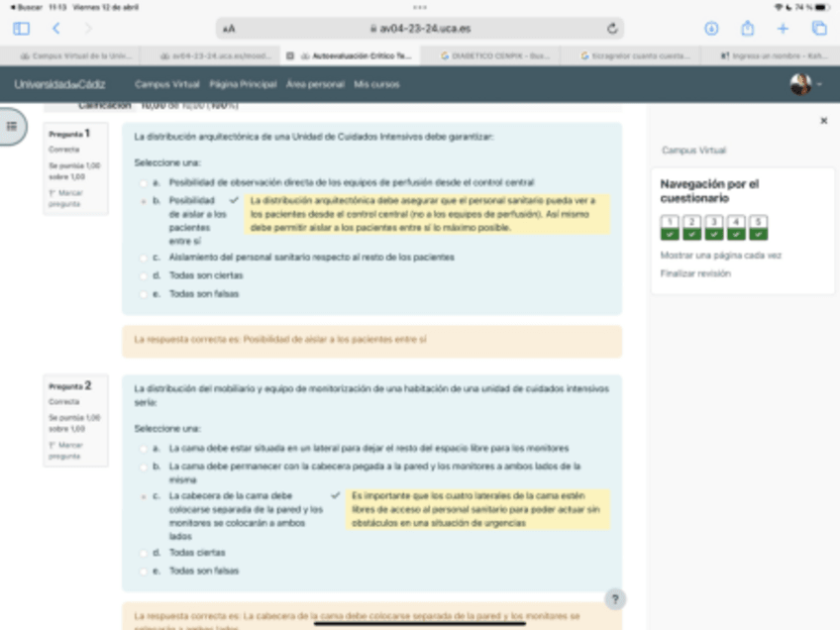Image resolution: width=840 pixels, height=630 pixels.
Task: Open the round question-mark help button
Action: click(x=615, y=599)
